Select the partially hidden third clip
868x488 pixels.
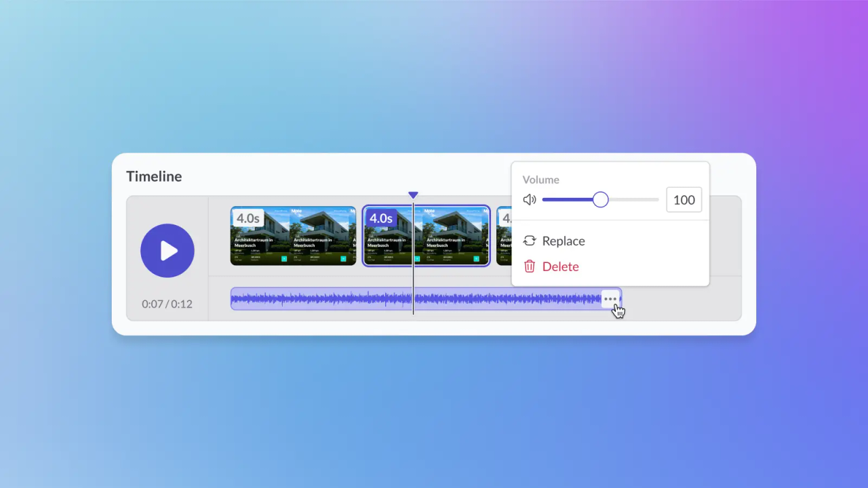pyautogui.click(x=504, y=236)
